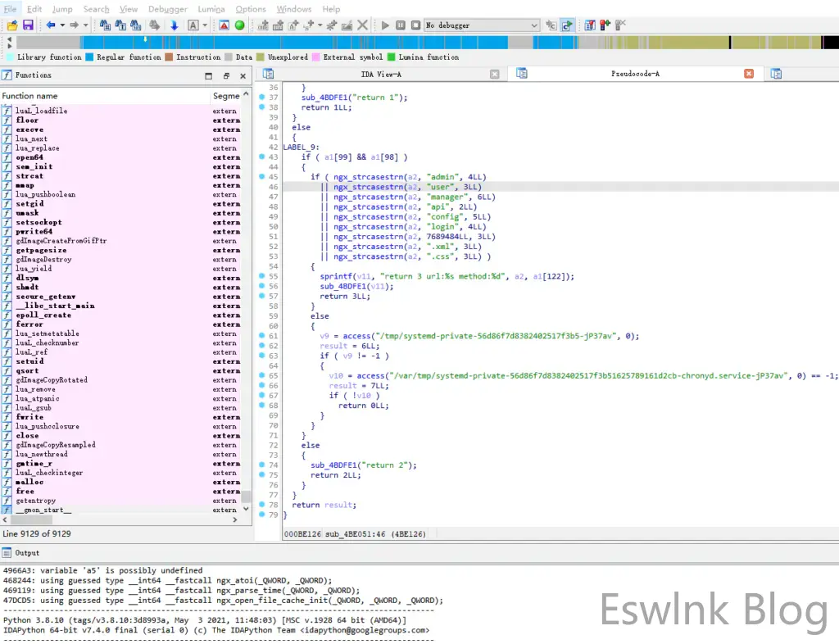Click the open file folder icon
Image resolution: width=839 pixels, height=644 pixels.
tap(11, 25)
